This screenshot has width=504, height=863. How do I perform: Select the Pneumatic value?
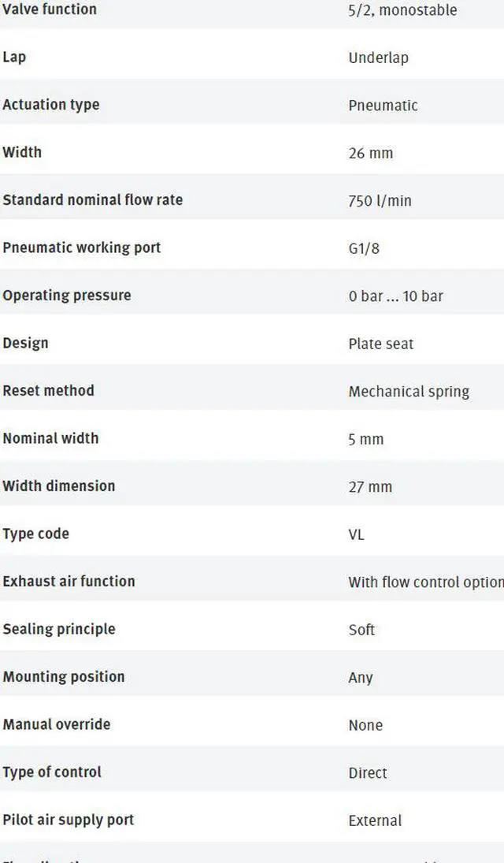[383, 105]
